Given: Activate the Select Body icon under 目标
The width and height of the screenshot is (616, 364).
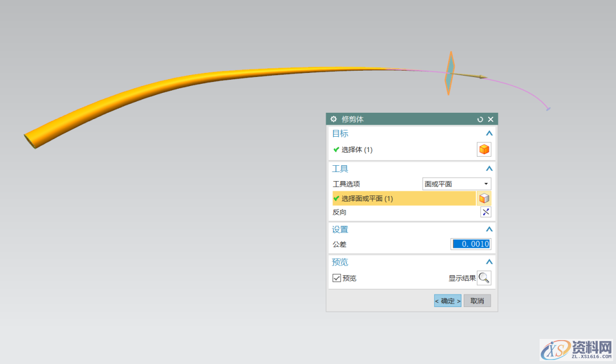Looking at the screenshot, I should tap(484, 149).
